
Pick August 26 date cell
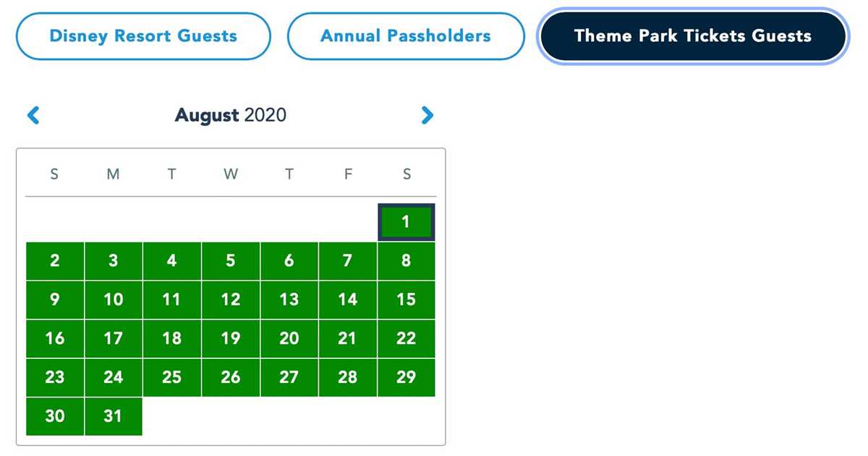(x=231, y=377)
